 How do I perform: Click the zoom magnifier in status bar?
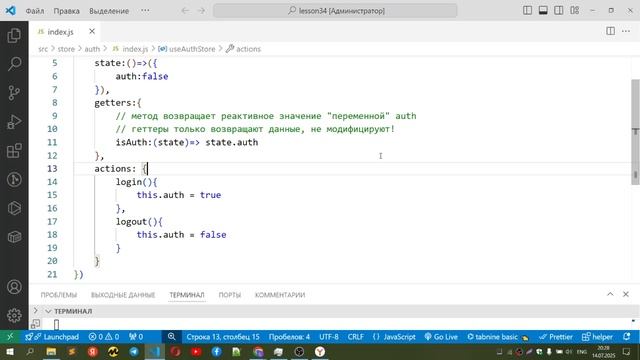point(171,337)
